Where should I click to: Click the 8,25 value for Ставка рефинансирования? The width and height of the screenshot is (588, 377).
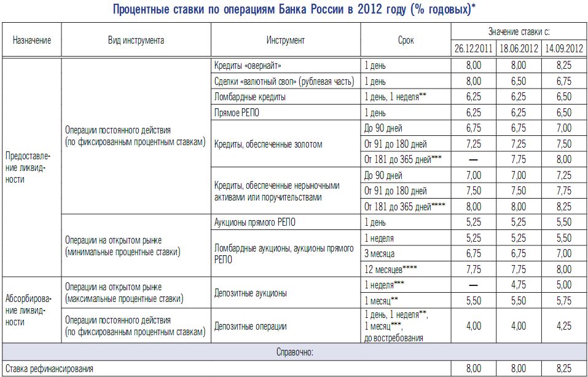click(564, 369)
